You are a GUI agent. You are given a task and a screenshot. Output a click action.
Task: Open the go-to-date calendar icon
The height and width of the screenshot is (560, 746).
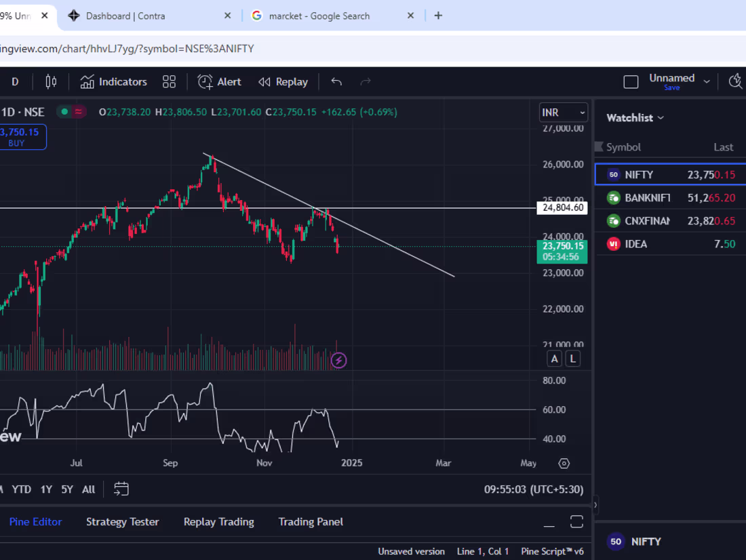click(121, 489)
